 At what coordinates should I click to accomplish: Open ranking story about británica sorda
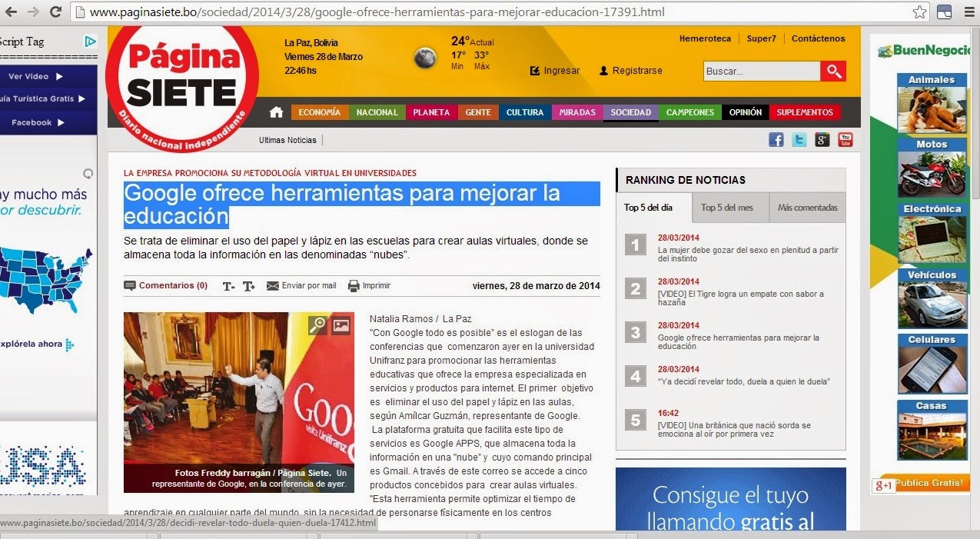click(734, 430)
